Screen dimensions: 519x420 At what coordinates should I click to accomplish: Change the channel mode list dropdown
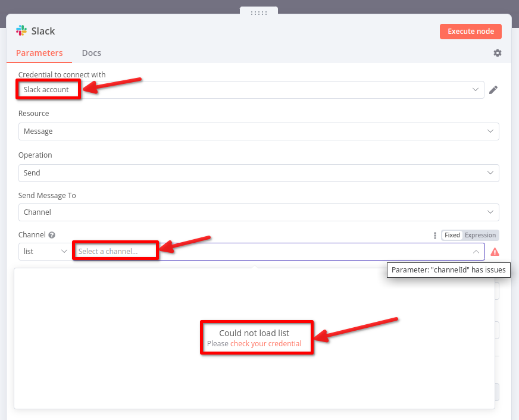click(45, 252)
